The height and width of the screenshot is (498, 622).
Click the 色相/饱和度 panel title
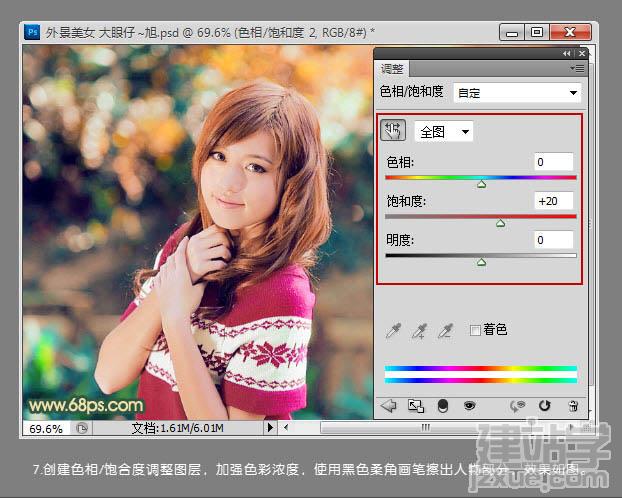411,91
